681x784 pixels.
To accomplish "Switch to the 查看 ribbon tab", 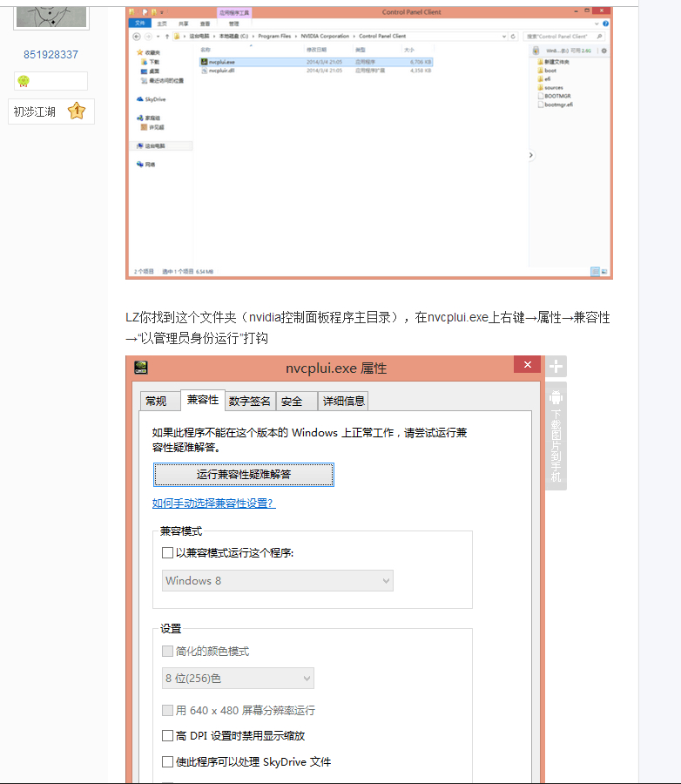I will (205, 24).
